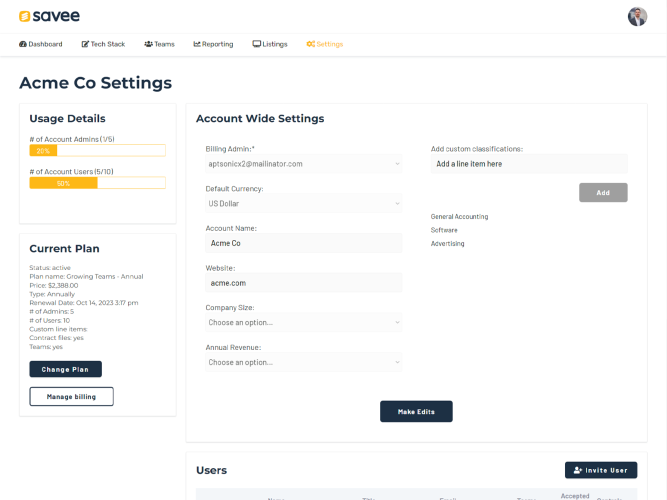Viewport: 667px width, 500px height.
Task: Click the Change Plan button
Action: click(x=66, y=369)
